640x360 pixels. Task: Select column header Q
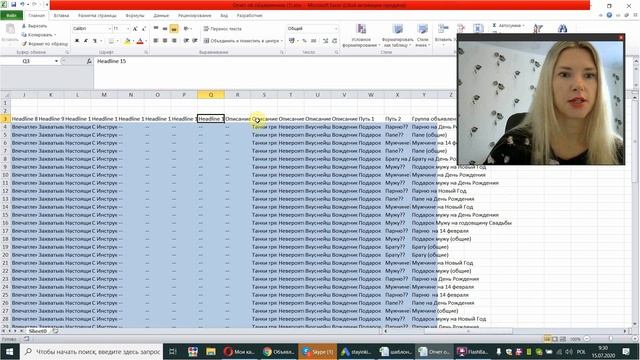tap(211, 95)
